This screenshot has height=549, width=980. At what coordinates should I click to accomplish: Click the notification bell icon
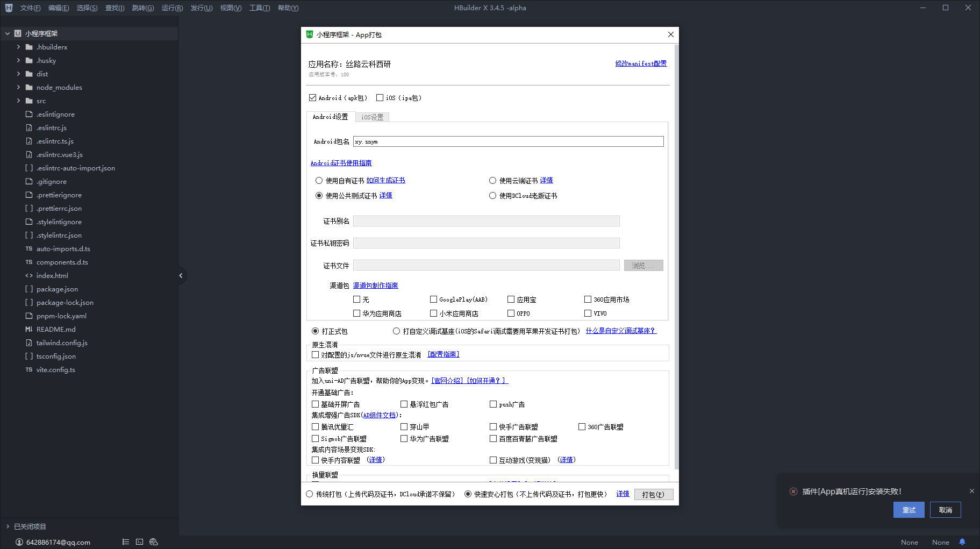pyautogui.click(x=962, y=542)
